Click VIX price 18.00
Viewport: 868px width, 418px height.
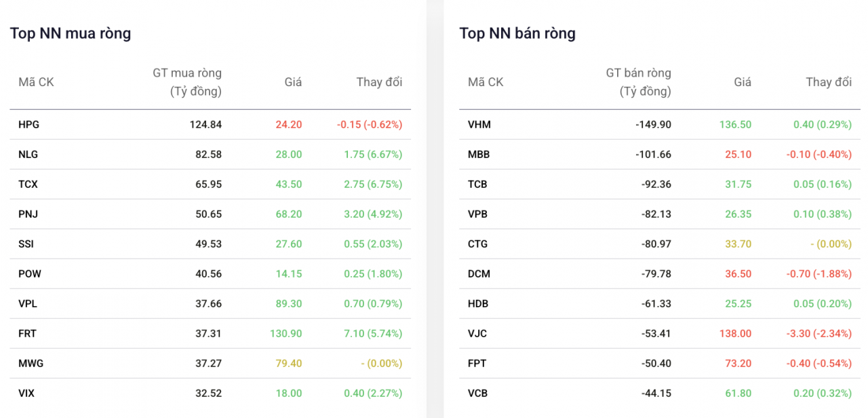coord(289,394)
